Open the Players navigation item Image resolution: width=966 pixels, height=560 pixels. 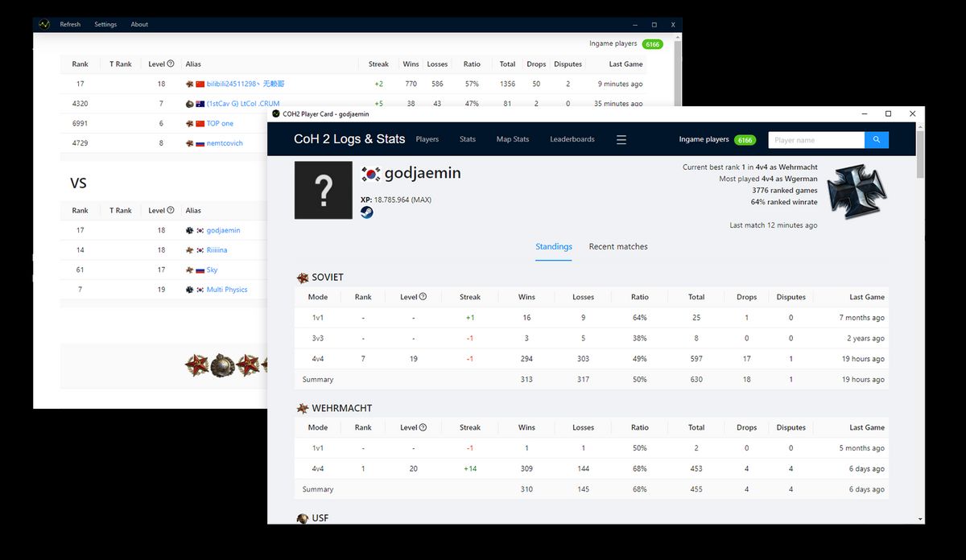pyautogui.click(x=427, y=139)
